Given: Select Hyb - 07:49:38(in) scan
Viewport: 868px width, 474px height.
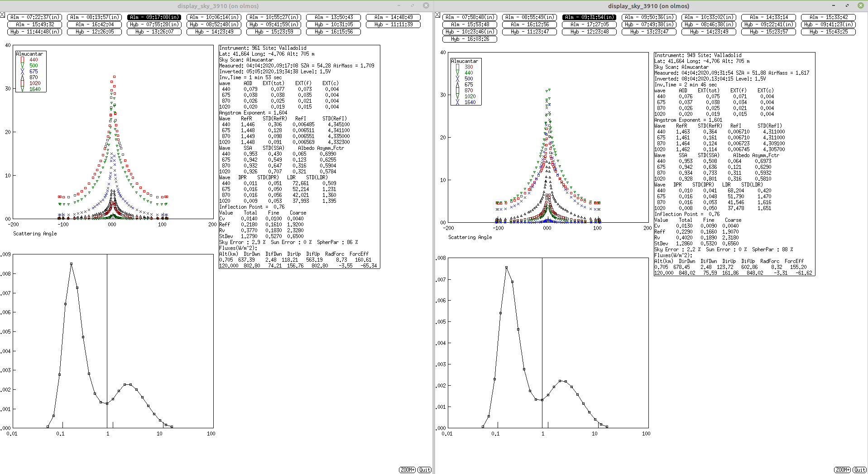Looking at the screenshot, I should 649,24.
